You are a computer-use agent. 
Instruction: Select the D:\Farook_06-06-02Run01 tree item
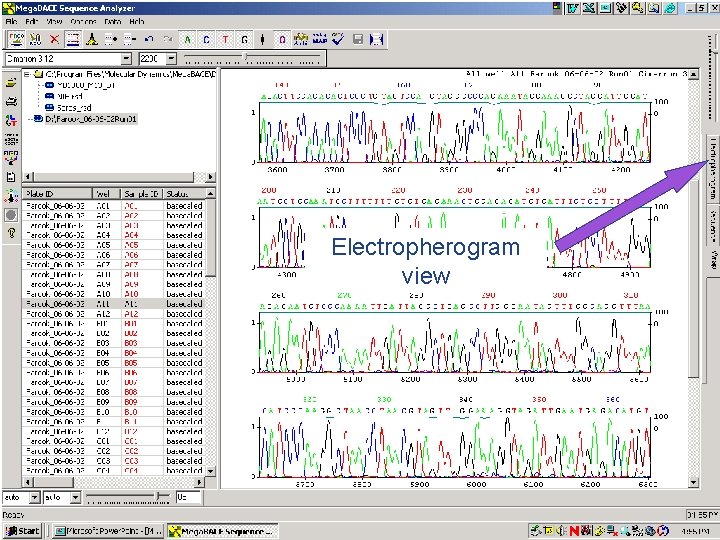click(91, 119)
